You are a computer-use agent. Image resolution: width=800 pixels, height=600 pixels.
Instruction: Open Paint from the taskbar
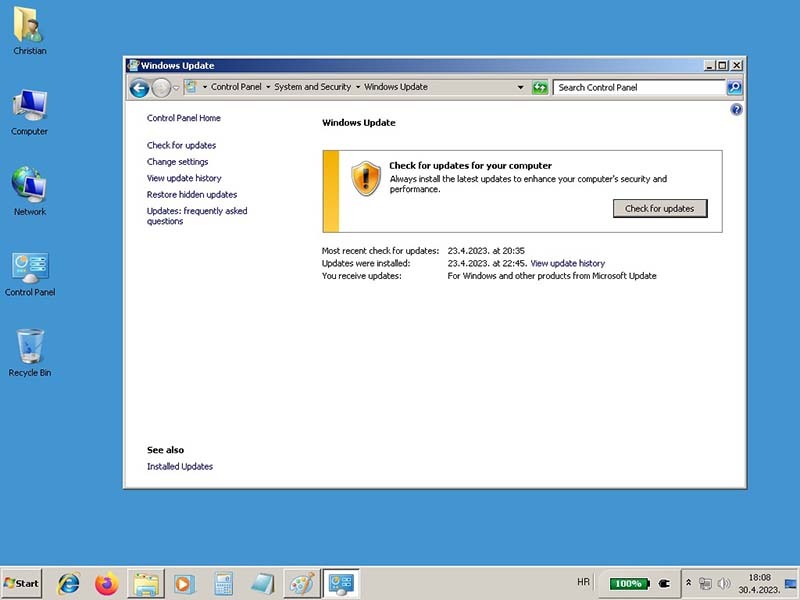(x=300, y=583)
